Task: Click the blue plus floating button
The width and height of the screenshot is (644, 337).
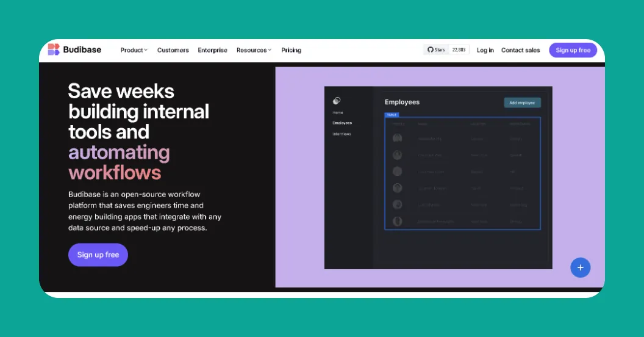Action: (x=580, y=267)
